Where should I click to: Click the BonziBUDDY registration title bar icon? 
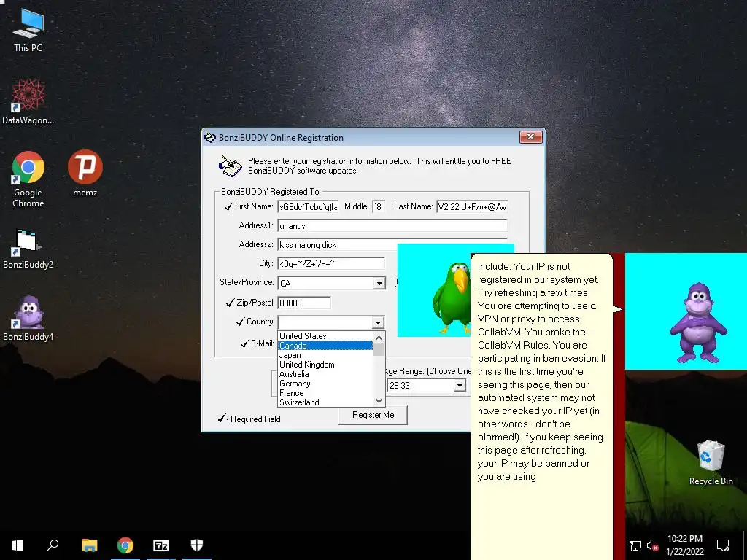point(210,138)
